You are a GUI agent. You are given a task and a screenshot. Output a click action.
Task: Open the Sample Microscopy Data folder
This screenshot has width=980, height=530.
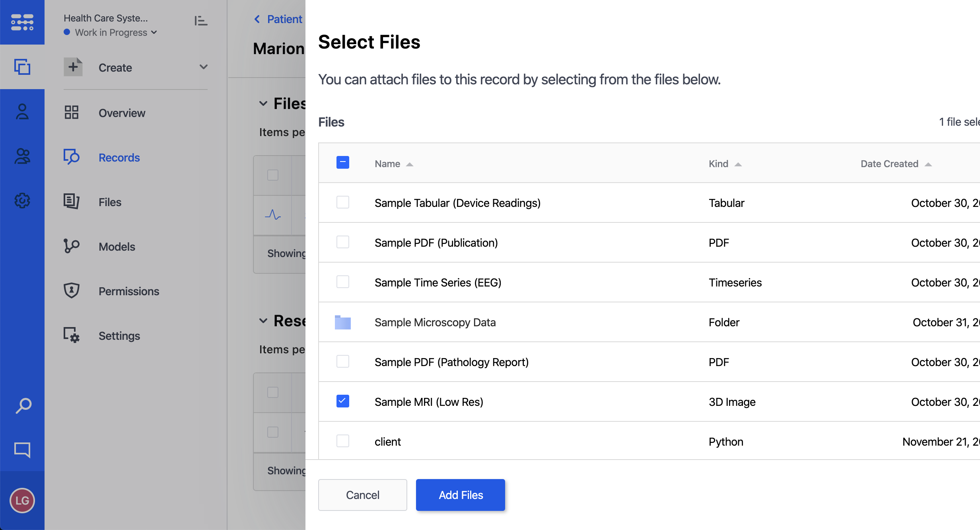(435, 322)
